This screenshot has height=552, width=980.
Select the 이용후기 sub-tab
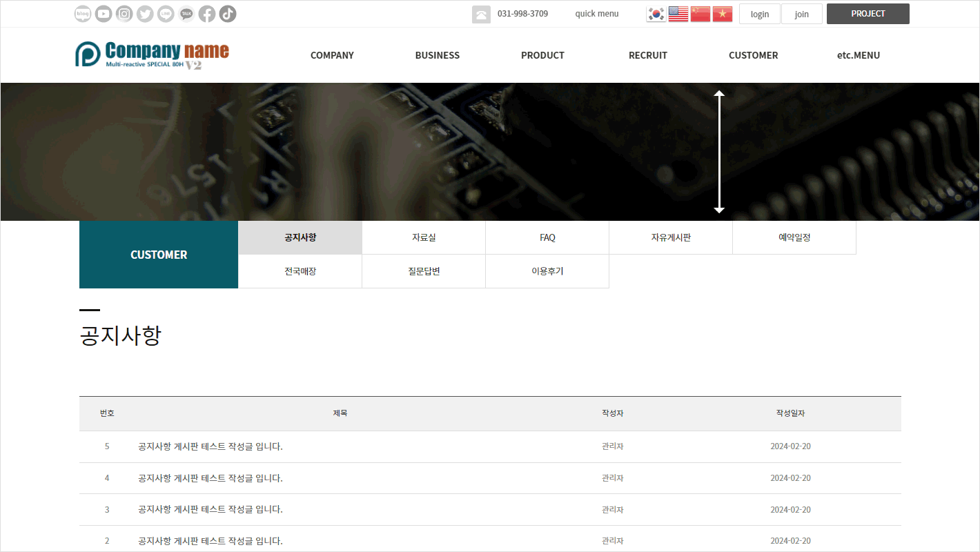point(547,271)
